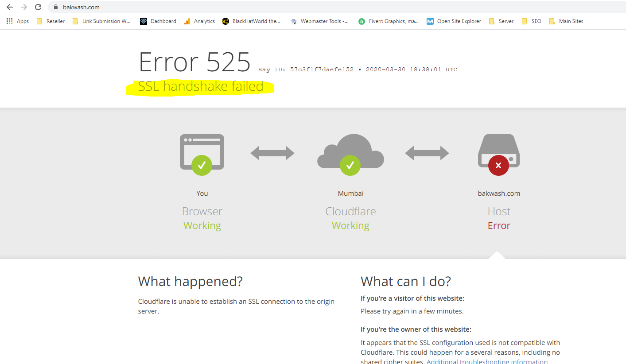626x364 pixels.
Task: Click the 'What happened?' heading
Action: (191, 282)
